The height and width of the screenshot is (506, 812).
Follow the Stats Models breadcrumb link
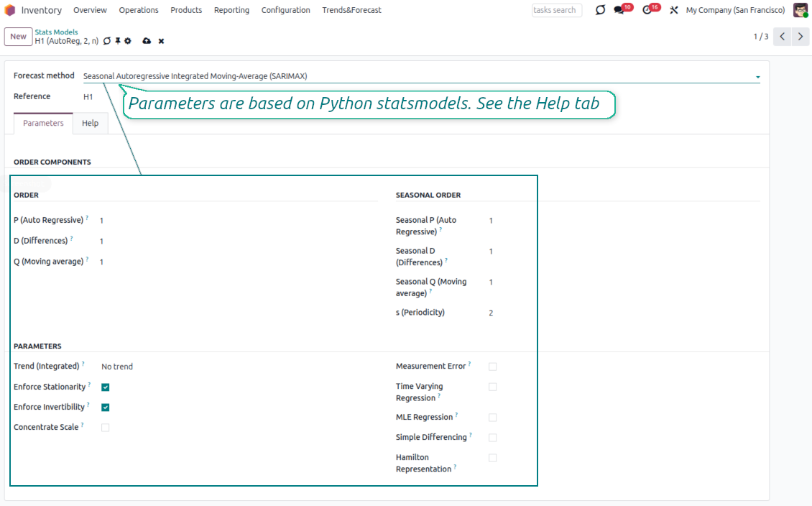(x=56, y=32)
